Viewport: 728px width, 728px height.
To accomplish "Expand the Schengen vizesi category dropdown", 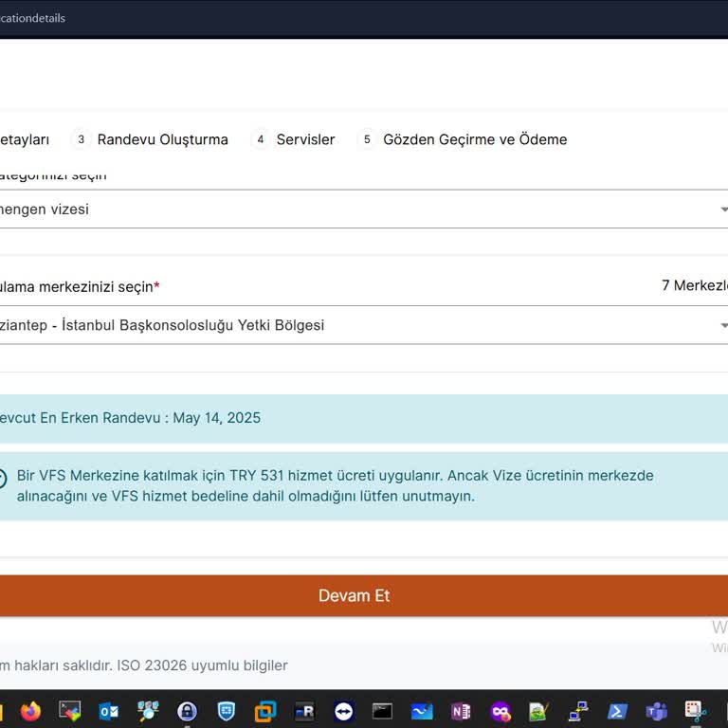I will coord(360,209).
